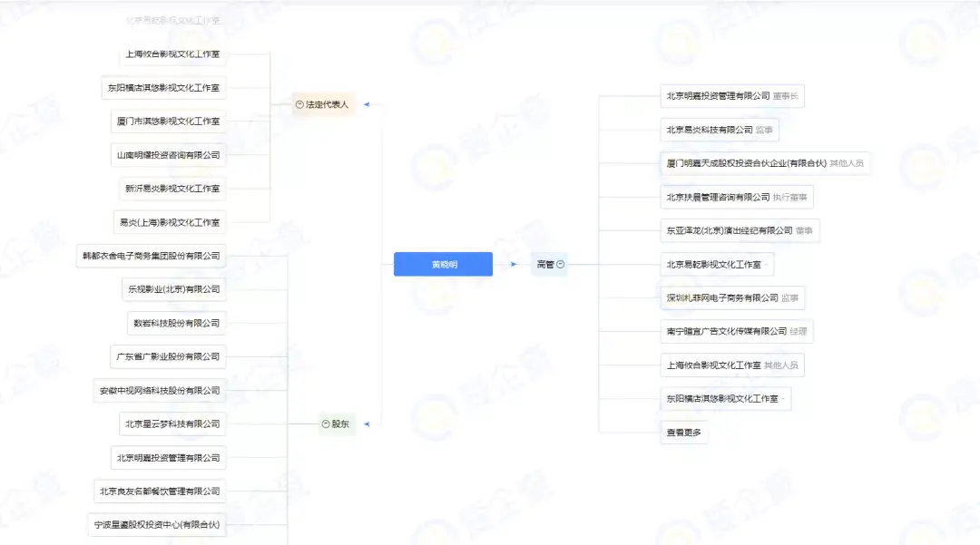Select the 安徽中视网络科技股份有限公司 node
The width and height of the screenshot is (980, 545).
coord(160,391)
